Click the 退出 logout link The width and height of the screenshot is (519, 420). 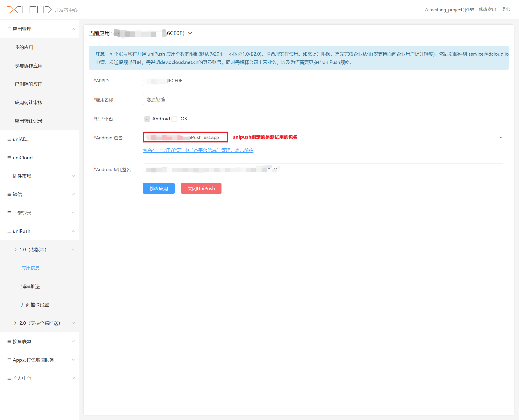tap(505, 10)
